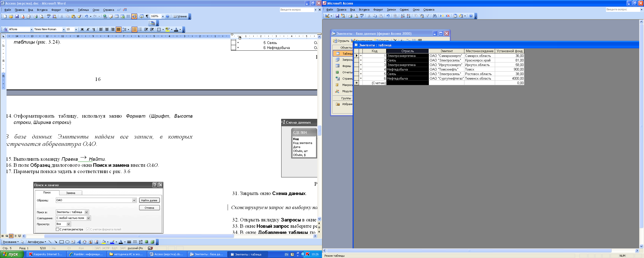Insert a diagram or organization chart

[x=85, y=242]
